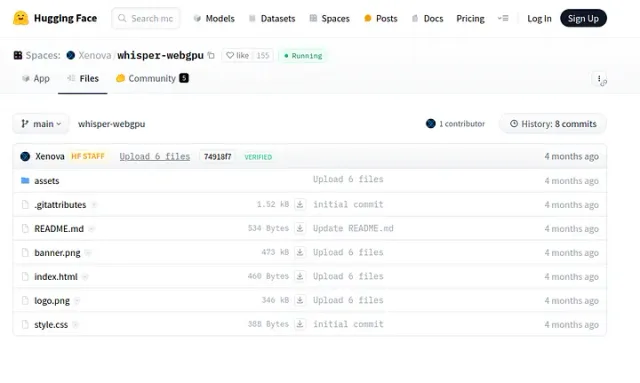The height and width of the screenshot is (383, 640).
Task: Open the assets folder
Action: click(x=47, y=180)
